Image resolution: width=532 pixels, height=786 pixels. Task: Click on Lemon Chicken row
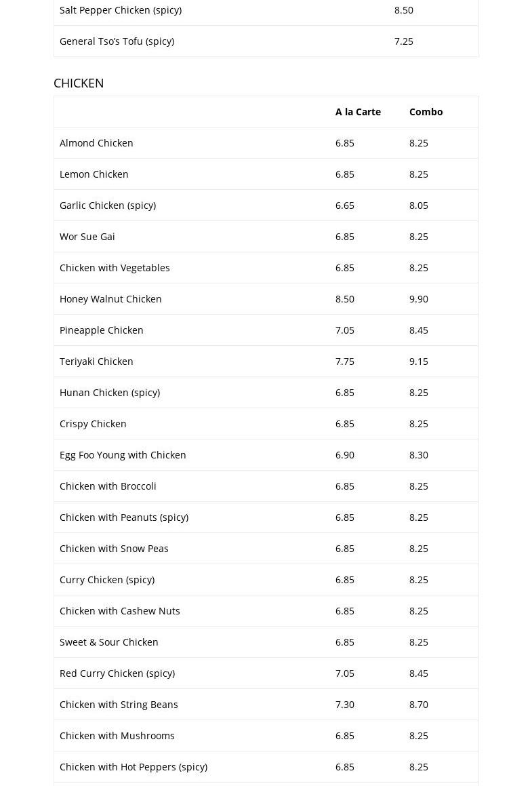[x=94, y=174]
